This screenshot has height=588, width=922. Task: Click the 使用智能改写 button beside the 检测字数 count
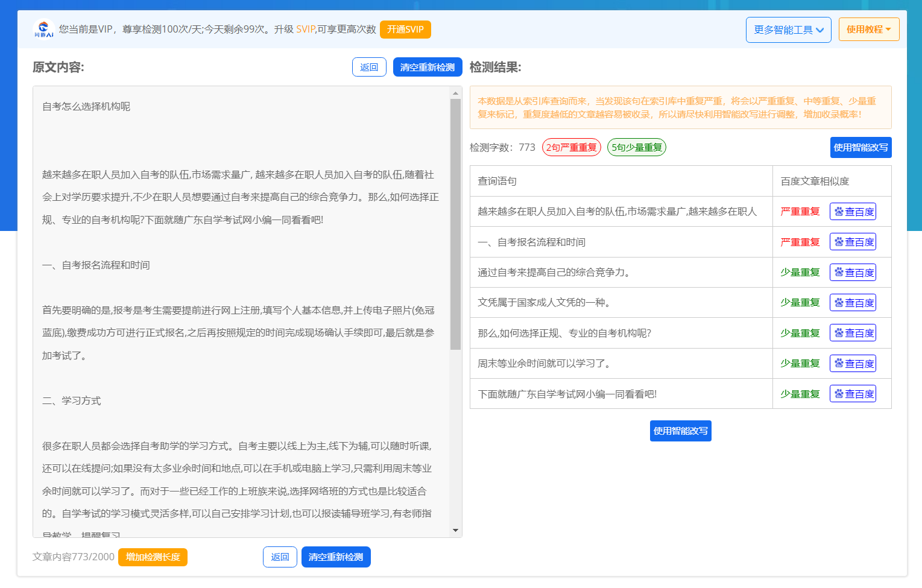click(860, 148)
